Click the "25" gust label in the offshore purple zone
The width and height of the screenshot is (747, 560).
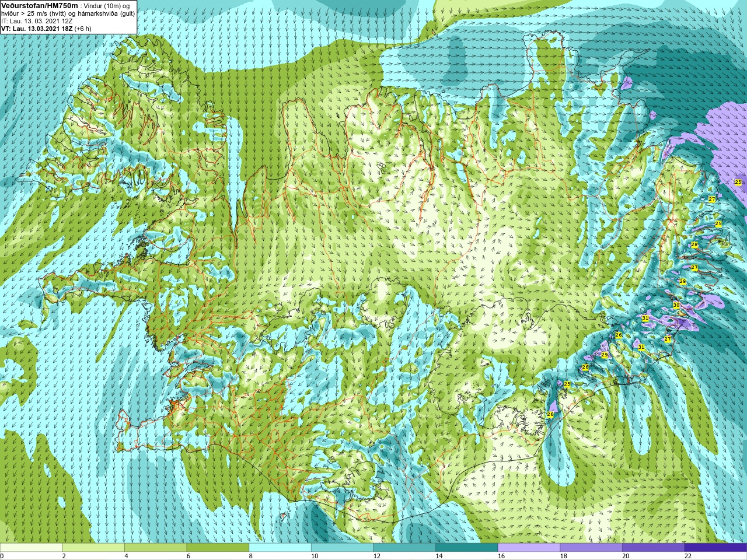(x=738, y=182)
